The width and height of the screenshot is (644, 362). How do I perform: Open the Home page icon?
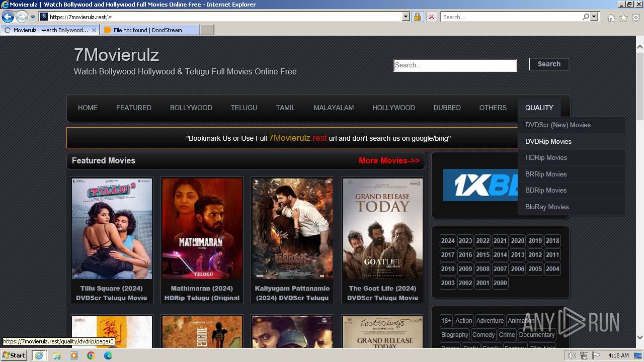pyautogui.click(x=611, y=18)
